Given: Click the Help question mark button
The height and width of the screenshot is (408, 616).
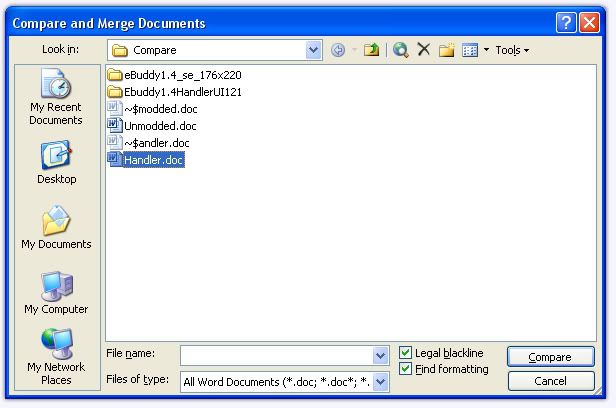Looking at the screenshot, I should click(x=566, y=23).
